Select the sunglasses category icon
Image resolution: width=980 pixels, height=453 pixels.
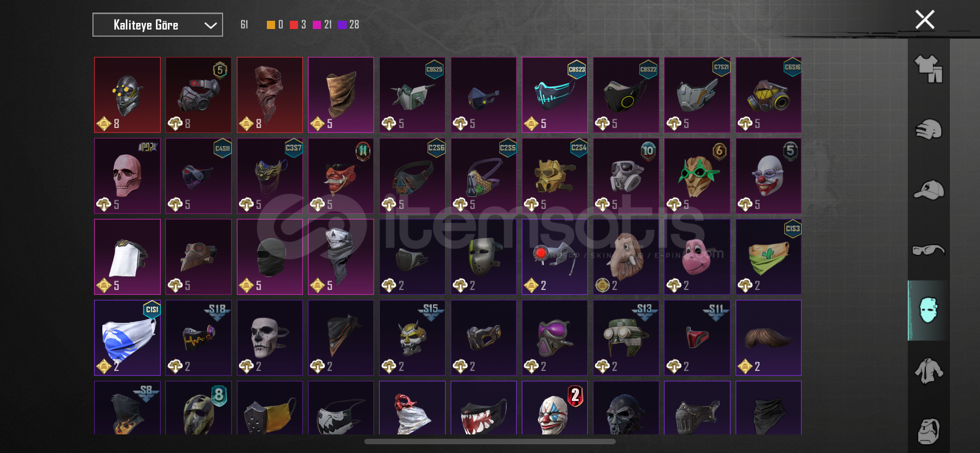point(929,250)
